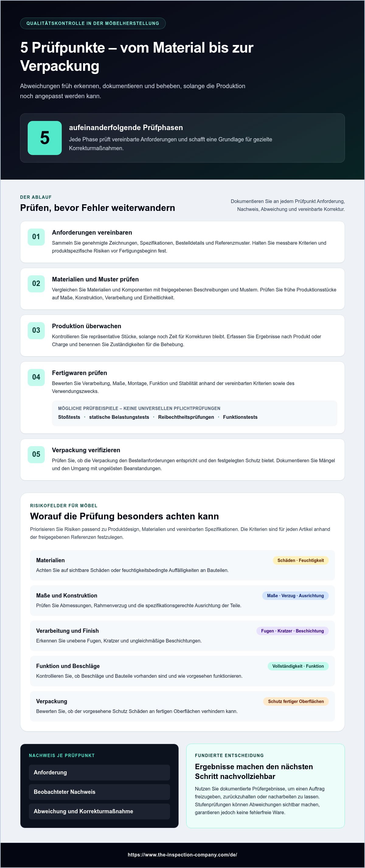Click the 'Materialien' risk row title

pyautogui.click(x=50, y=560)
